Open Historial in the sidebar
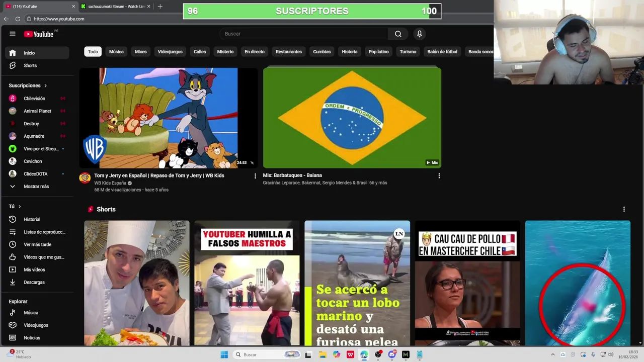 click(37, 219)
